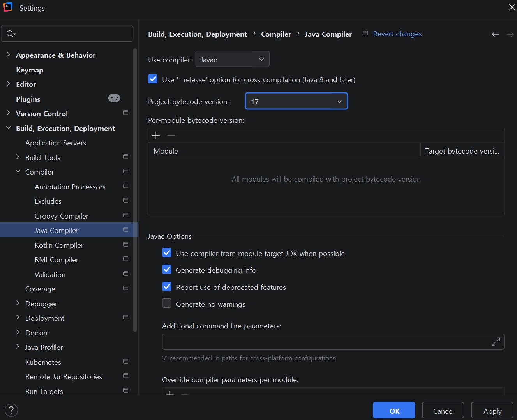Click the back navigation arrow

coord(495,34)
